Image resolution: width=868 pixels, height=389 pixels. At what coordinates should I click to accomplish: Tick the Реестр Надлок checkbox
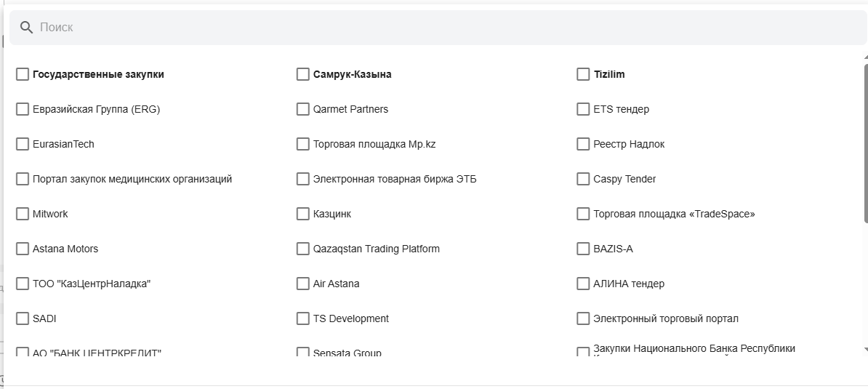(x=583, y=144)
